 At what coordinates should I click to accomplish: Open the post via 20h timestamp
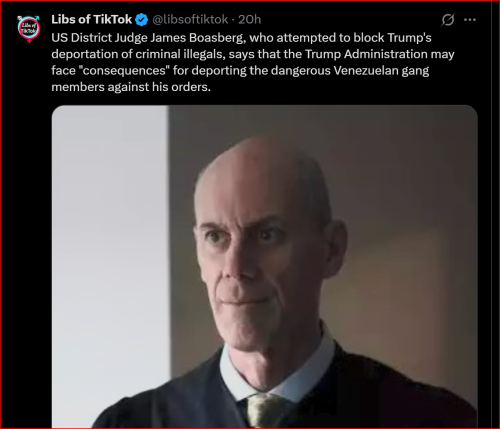tap(249, 20)
